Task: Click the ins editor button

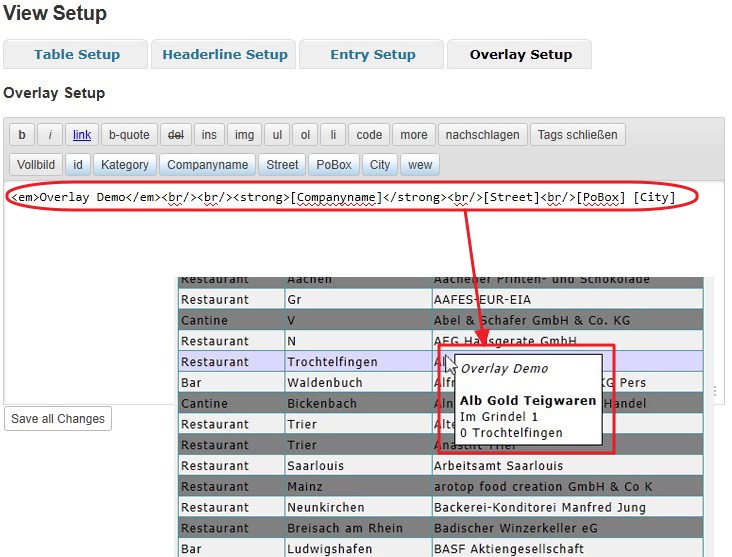Action: (x=209, y=135)
